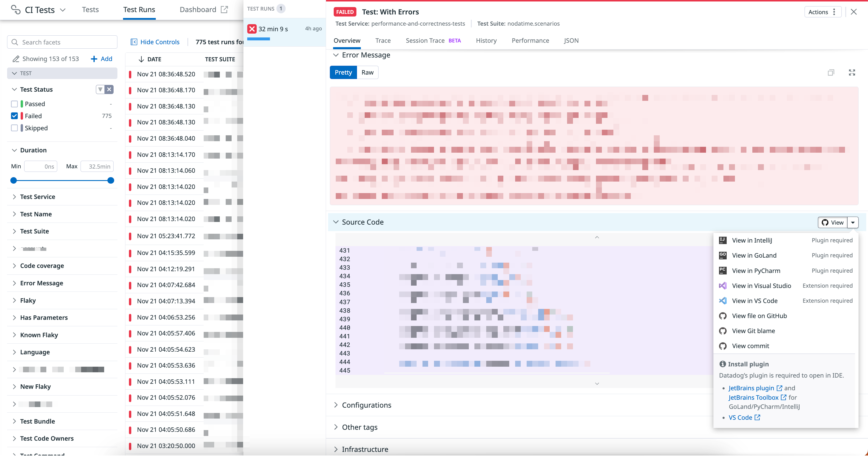Open the View button dropdown arrow
Viewport: 868px width, 456px height.
[x=852, y=223]
